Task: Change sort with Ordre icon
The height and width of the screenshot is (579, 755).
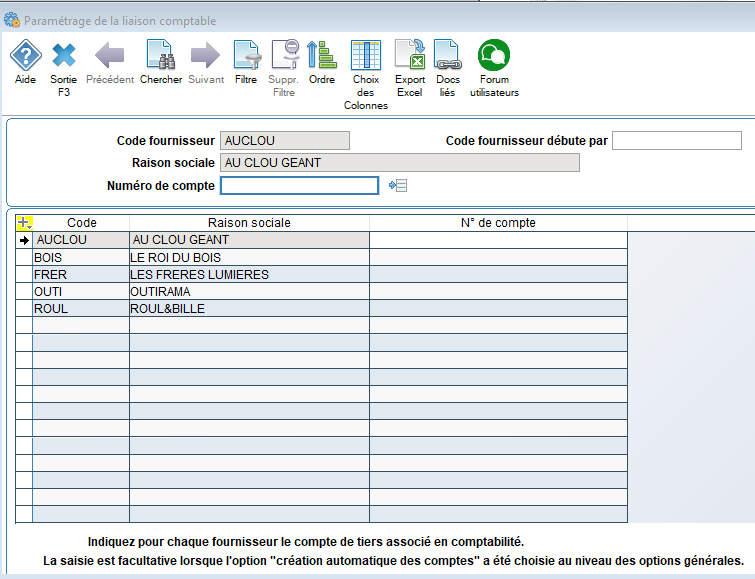Action: point(322,55)
